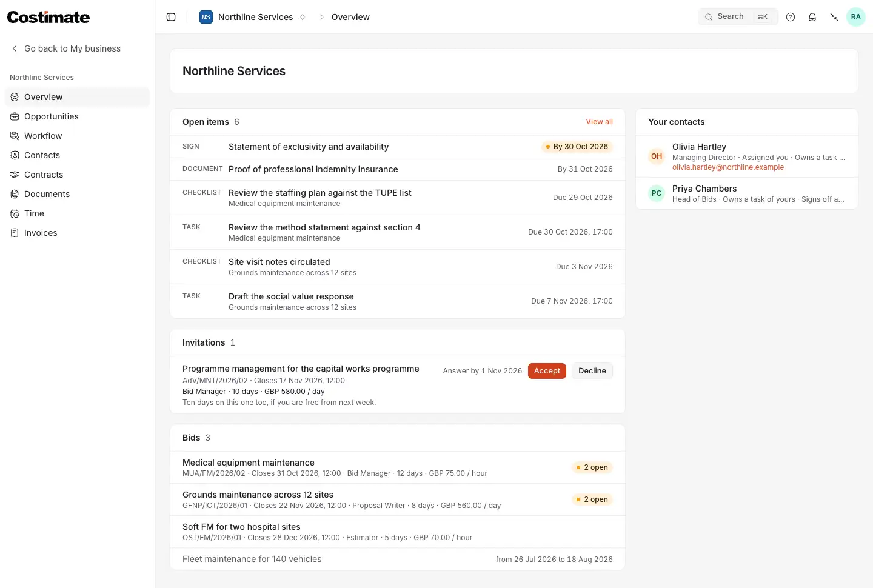Click 2 open badge for Grounds maintenance

592,499
